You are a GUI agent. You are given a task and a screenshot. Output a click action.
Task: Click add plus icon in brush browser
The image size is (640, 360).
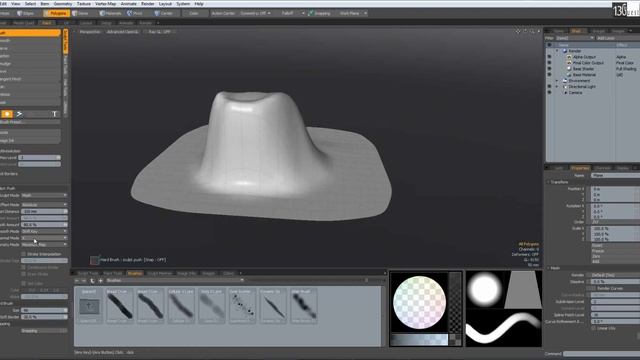(100, 281)
